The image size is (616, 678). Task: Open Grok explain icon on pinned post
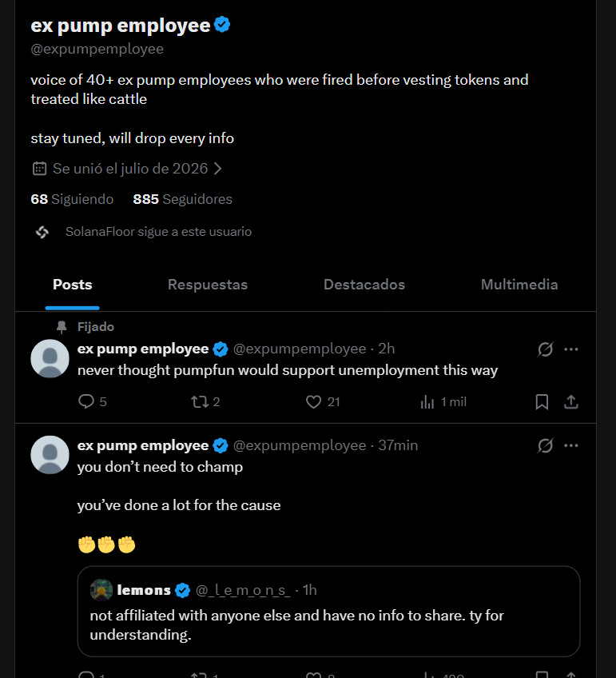tap(545, 349)
